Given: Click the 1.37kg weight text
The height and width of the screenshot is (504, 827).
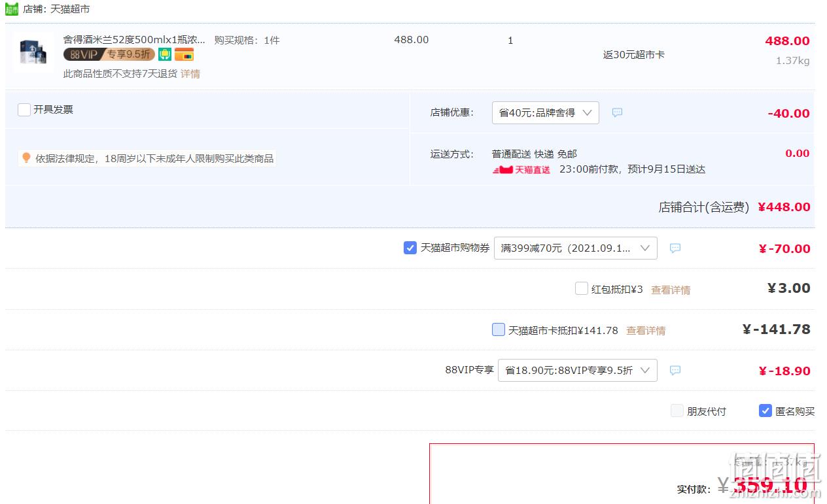Looking at the screenshot, I should click(793, 61).
